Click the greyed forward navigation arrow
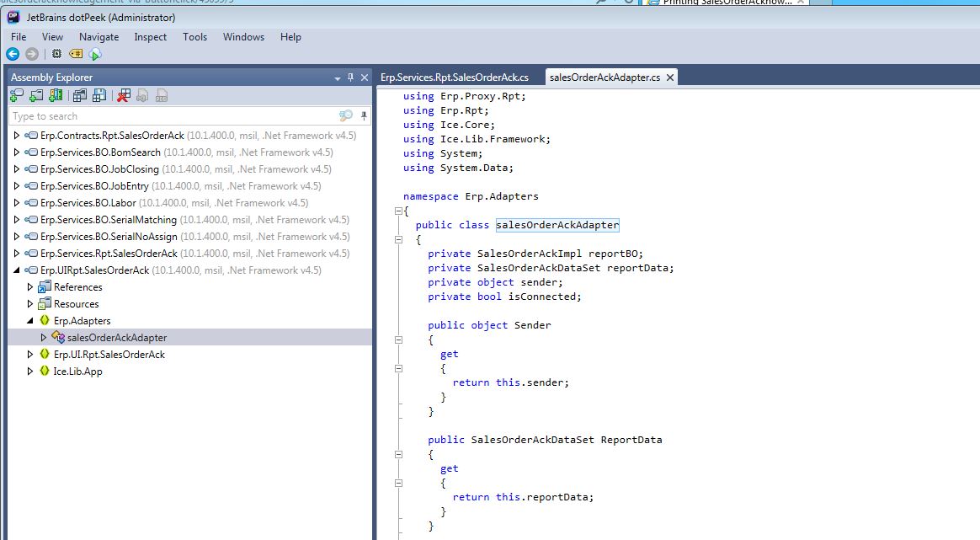 point(32,55)
